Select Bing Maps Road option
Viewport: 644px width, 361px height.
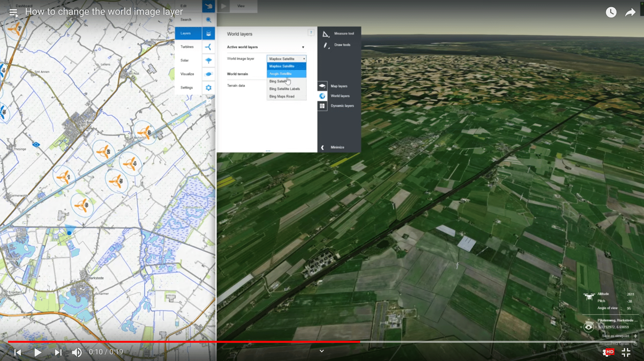(287, 96)
